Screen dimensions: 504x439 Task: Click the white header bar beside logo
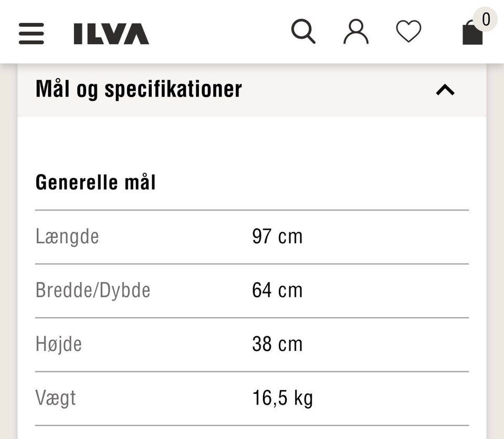pos(220,33)
